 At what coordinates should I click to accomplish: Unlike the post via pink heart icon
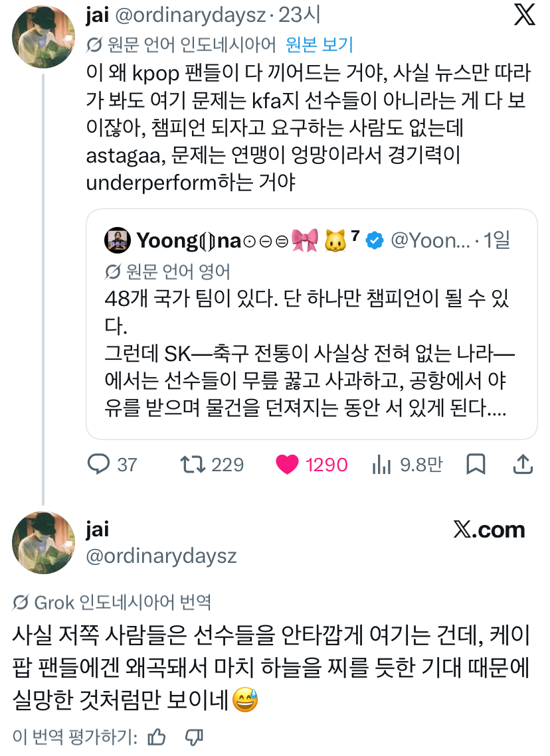(287, 465)
